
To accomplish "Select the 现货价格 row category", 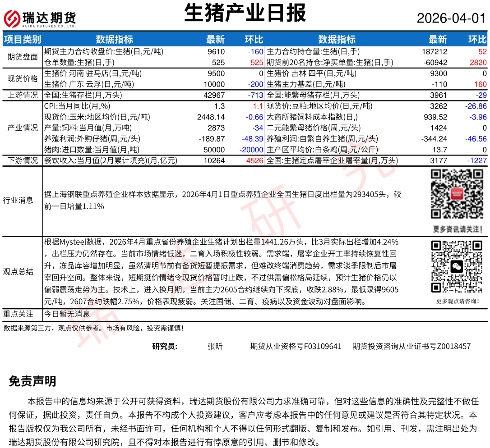I will pos(23,79).
